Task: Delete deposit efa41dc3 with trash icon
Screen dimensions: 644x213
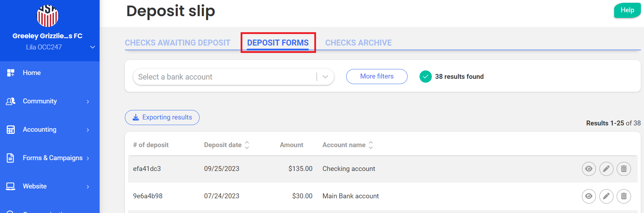Action: (x=624, y=169)
